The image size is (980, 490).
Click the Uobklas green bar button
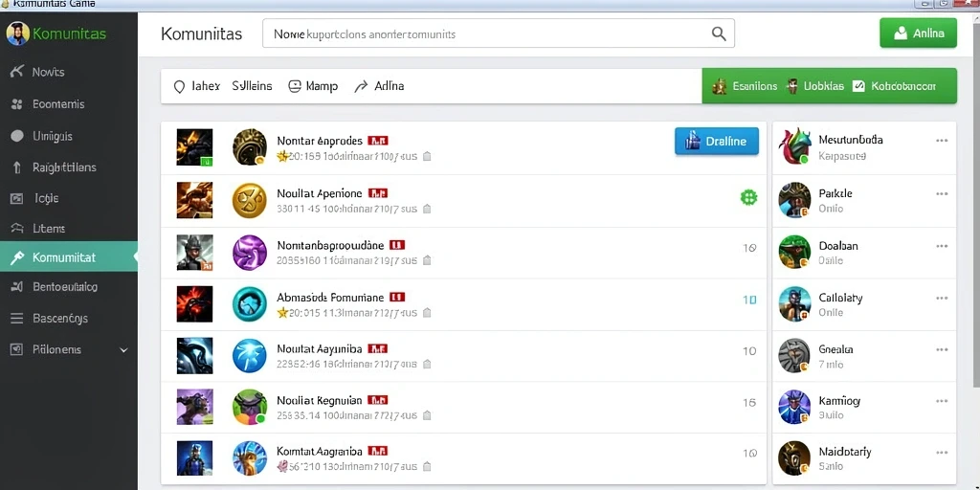click(x=815, y=86)
